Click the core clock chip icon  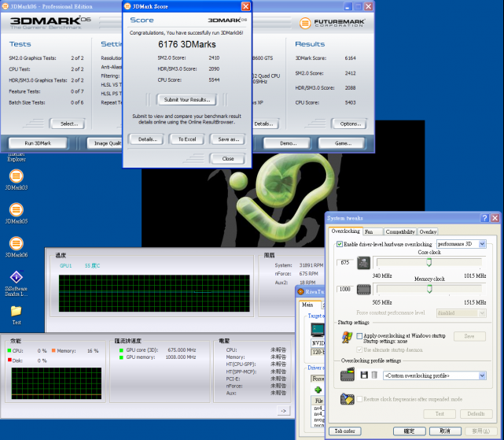click(363, 263)
